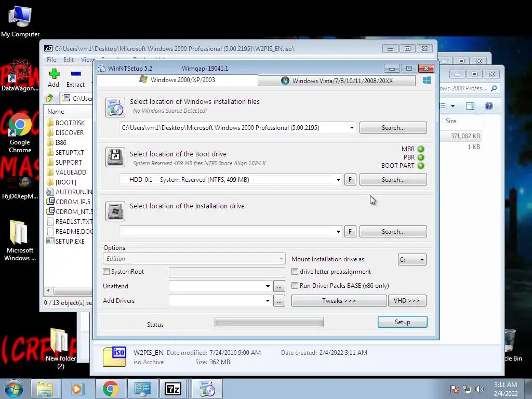Click the volume speaker tray icon
Screen dimensions: 532x399
[x=480, y=389]
